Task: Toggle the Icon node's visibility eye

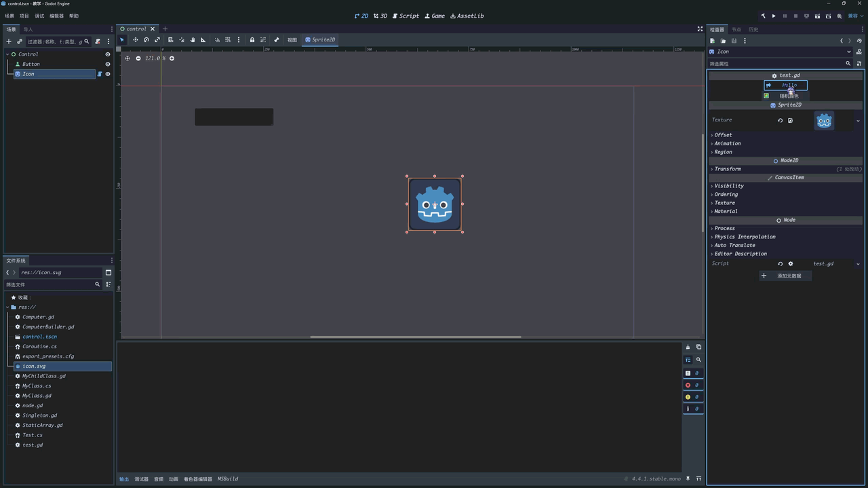Action: [107, 74]
